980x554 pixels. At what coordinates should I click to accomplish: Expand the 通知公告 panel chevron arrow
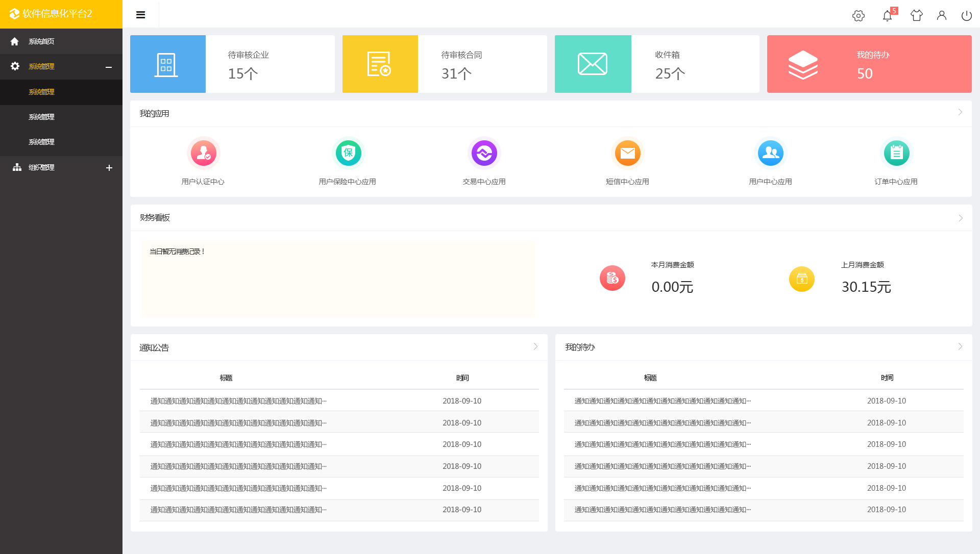tap(535, 347)
